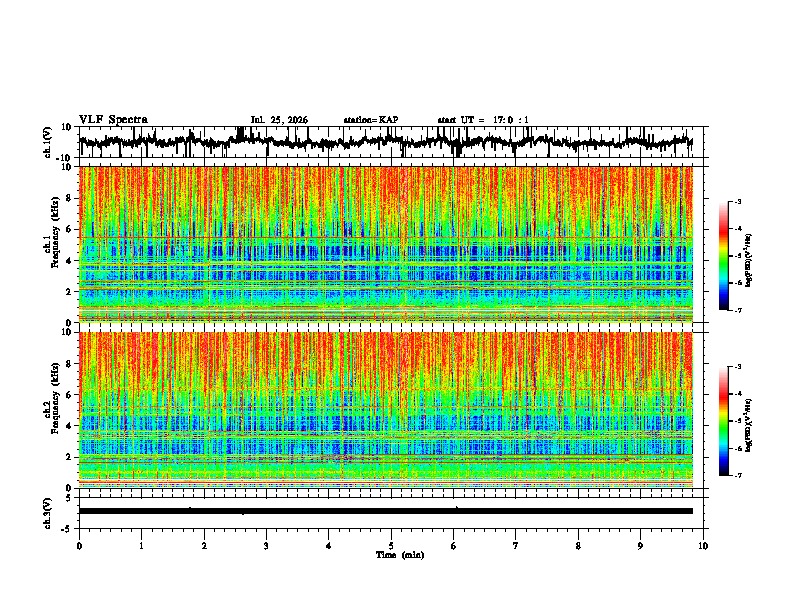Click time axis tick label "1"

[142, 546]
